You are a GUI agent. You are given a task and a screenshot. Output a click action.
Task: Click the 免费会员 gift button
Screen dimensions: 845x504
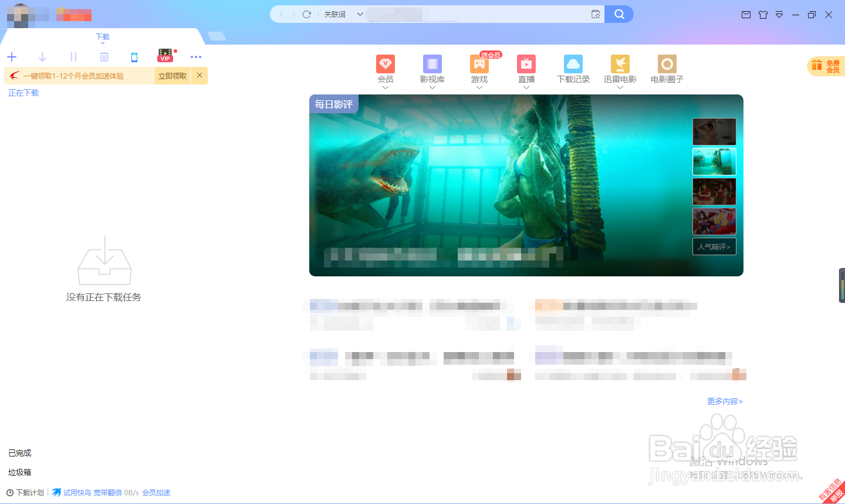tap(826, 66)
